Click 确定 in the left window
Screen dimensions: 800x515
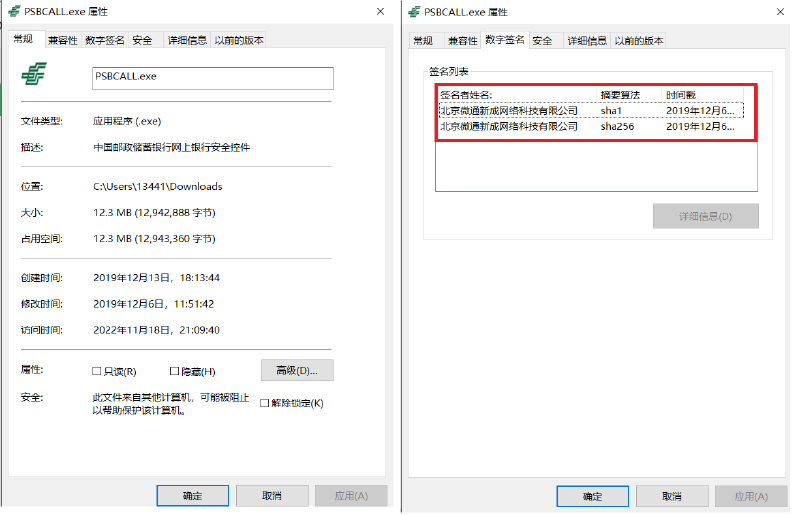[x=192, y=496]
